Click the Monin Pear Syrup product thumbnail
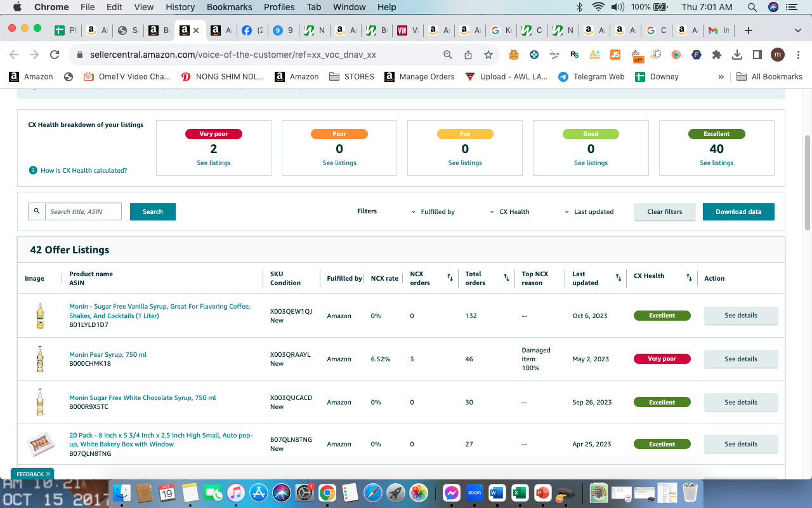 pos(40,359)
